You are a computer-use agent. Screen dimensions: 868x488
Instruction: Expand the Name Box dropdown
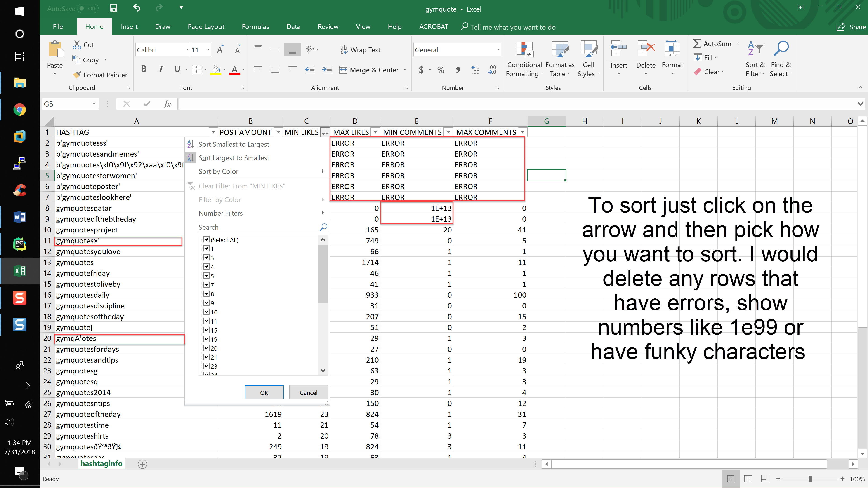click(94, 104)
